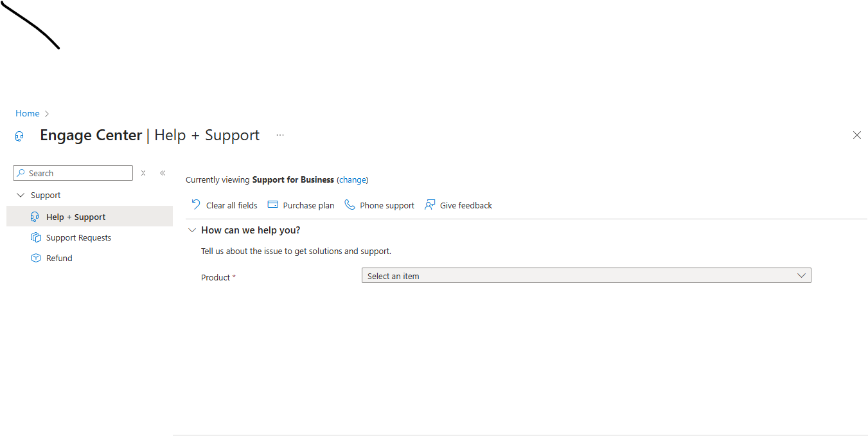Click the Product dropdown chevron arrow
Image resolution: width=868 pixels, height=447 pixels.
801,275
